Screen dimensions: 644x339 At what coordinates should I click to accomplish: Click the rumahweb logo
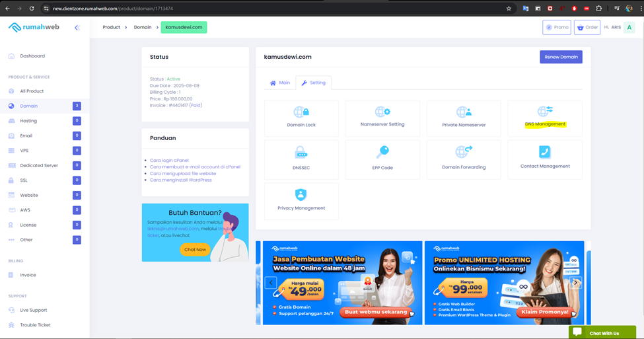click(x=34, y=27)
